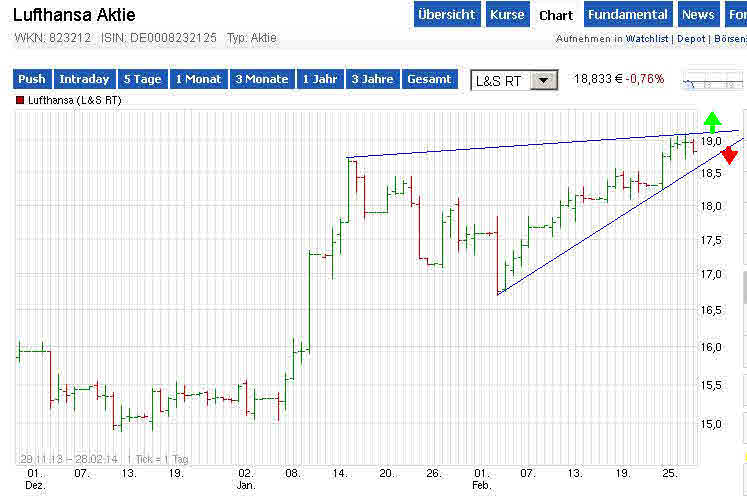Switch chart to 1 Jahr
This screenshot has width=747, height=499.
320,79
